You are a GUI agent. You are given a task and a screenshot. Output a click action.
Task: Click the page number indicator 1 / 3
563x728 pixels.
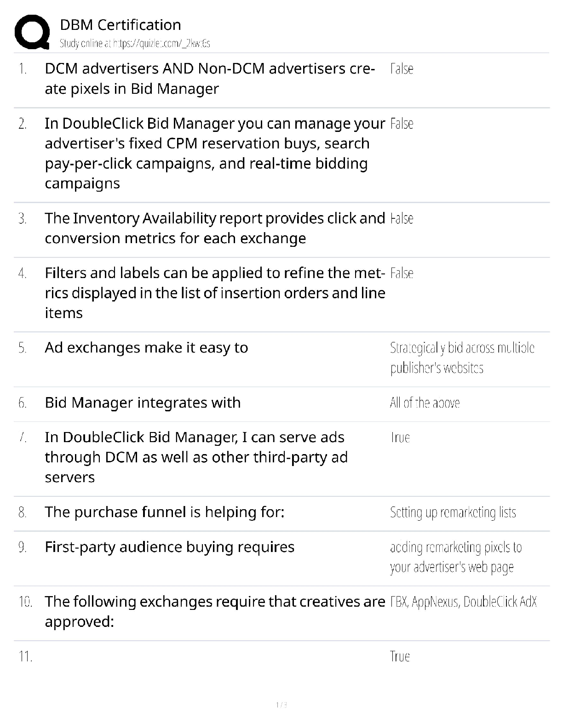(x=281, y=705)
